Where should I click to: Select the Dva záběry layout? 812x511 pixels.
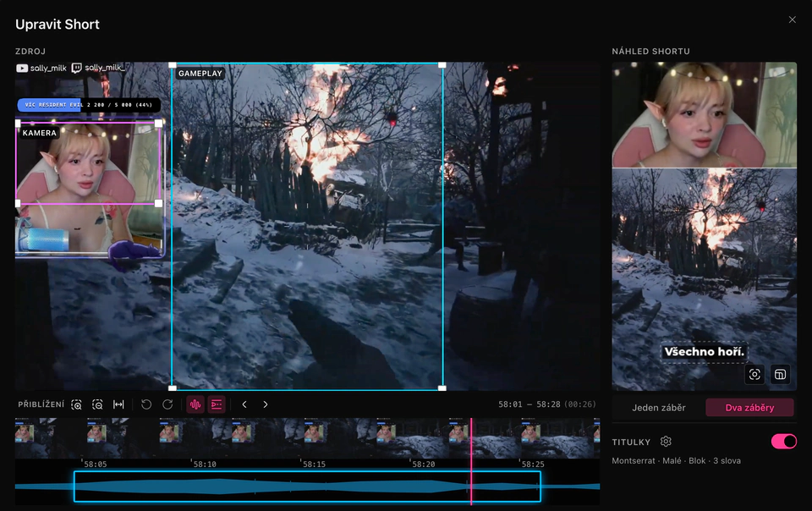pyautogui.click(x=749, y=408)
